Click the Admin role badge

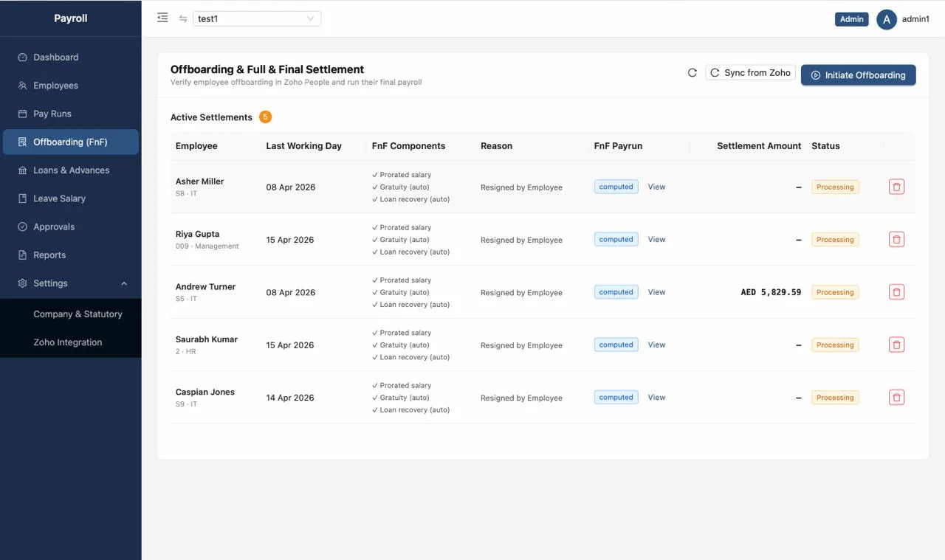click(851, 19)
